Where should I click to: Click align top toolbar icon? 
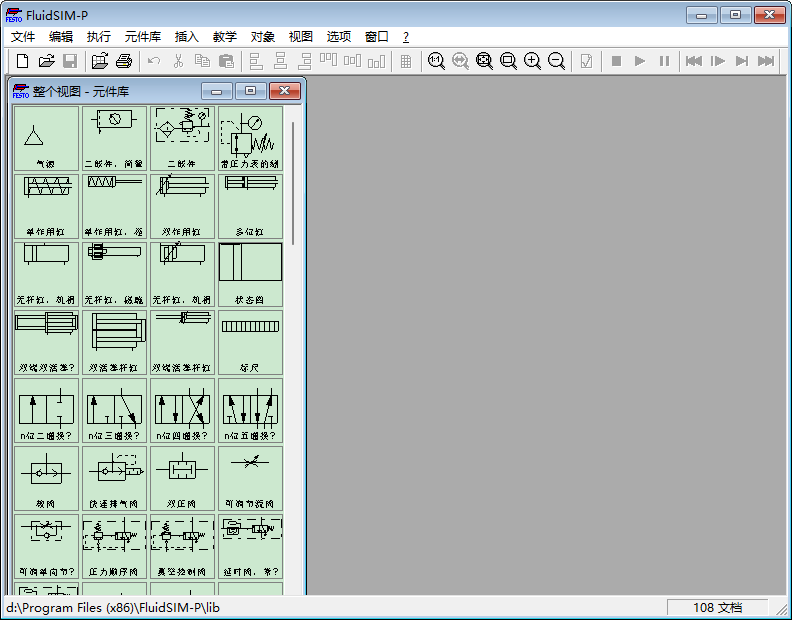[x=328, y=61]
